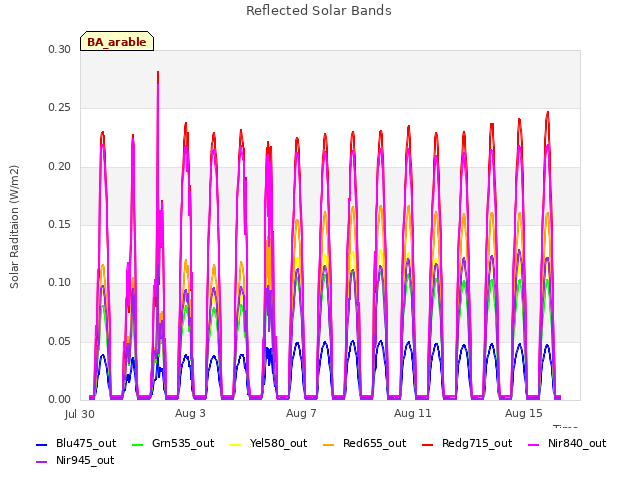Click the Grn535_out legend color swatch
Image resolution: width=640 pixels, height=480 pixels.
pyautogui.click(x=138, y=444)
